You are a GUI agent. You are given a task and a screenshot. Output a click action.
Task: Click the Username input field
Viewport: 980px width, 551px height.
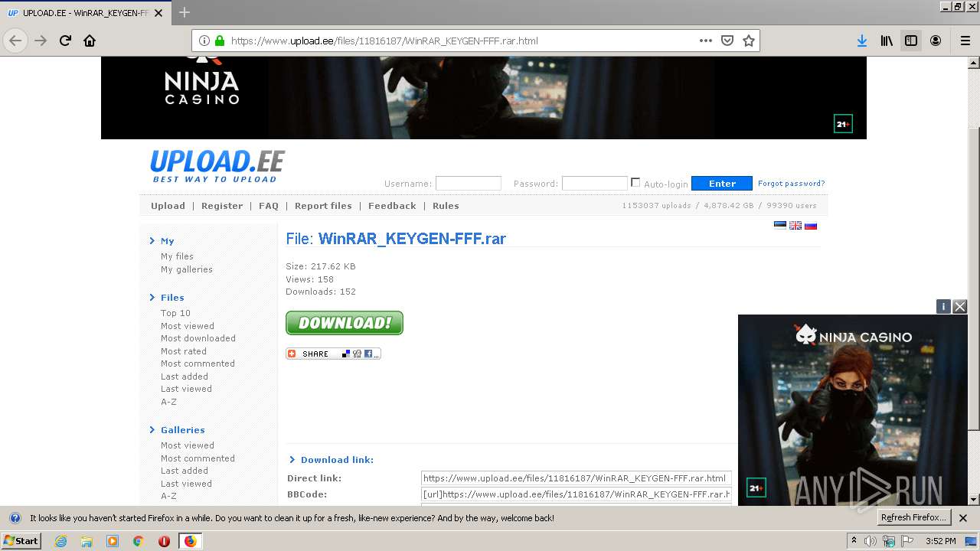469,183
